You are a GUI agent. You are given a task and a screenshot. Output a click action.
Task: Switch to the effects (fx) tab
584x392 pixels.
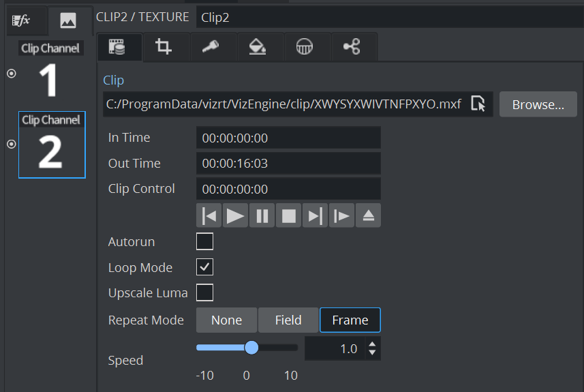click(22, 21)
